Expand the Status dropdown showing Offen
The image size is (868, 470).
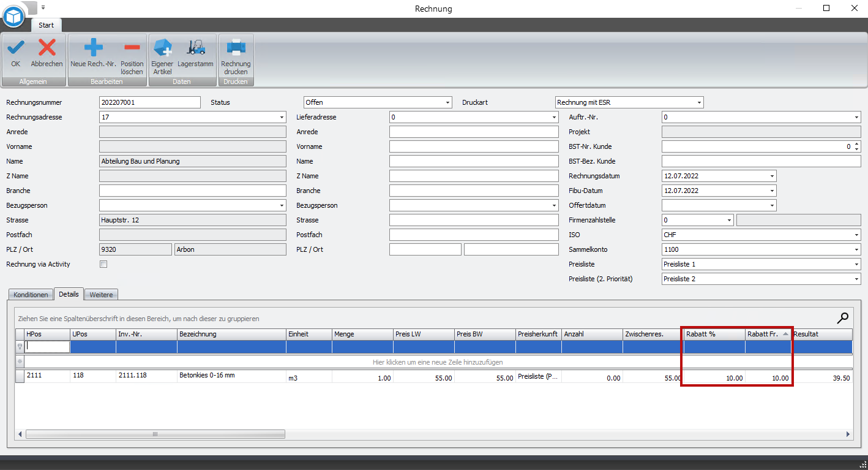coord(448,103)
